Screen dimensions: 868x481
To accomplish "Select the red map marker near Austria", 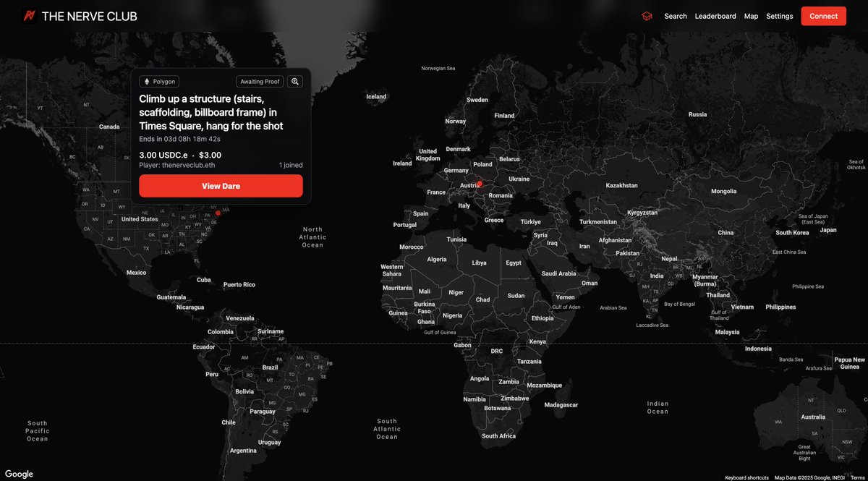I will 480,184.
